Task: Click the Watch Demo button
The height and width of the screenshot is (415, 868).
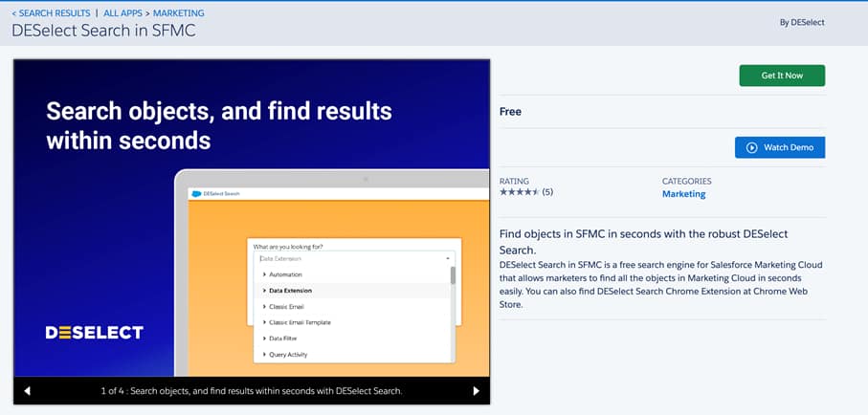Action: click(779, 148)
